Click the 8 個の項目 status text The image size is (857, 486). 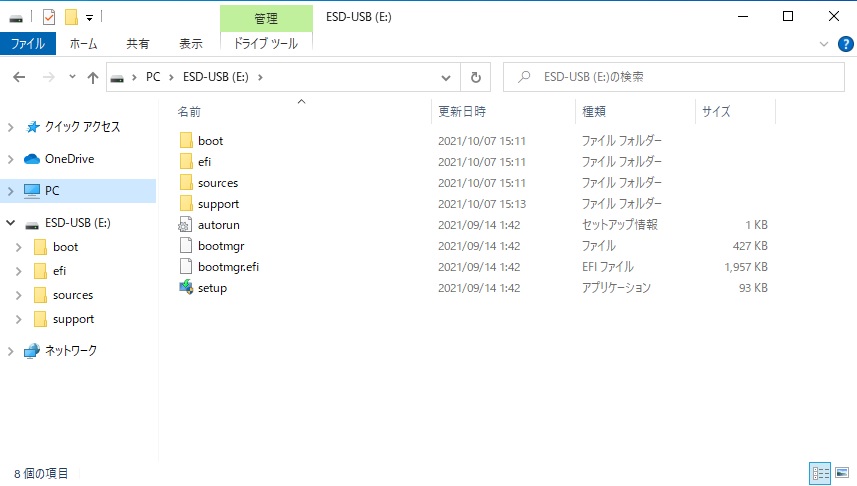41,473
